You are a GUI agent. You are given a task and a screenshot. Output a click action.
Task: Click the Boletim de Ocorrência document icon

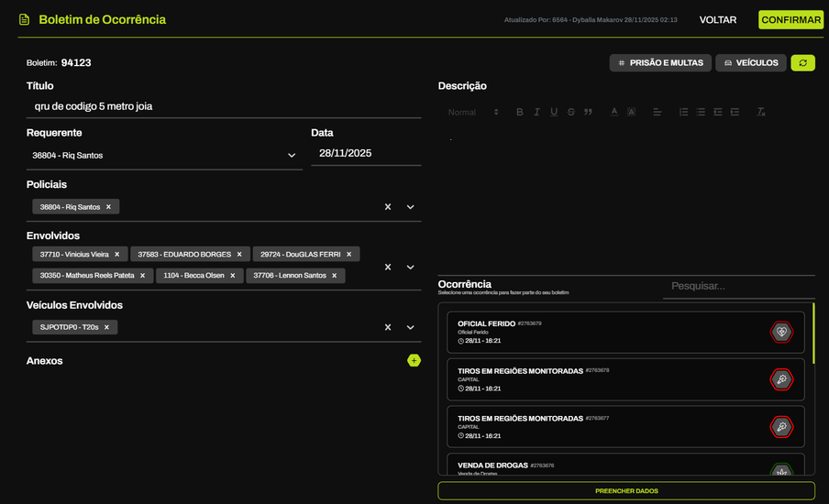tap(24, 19)
